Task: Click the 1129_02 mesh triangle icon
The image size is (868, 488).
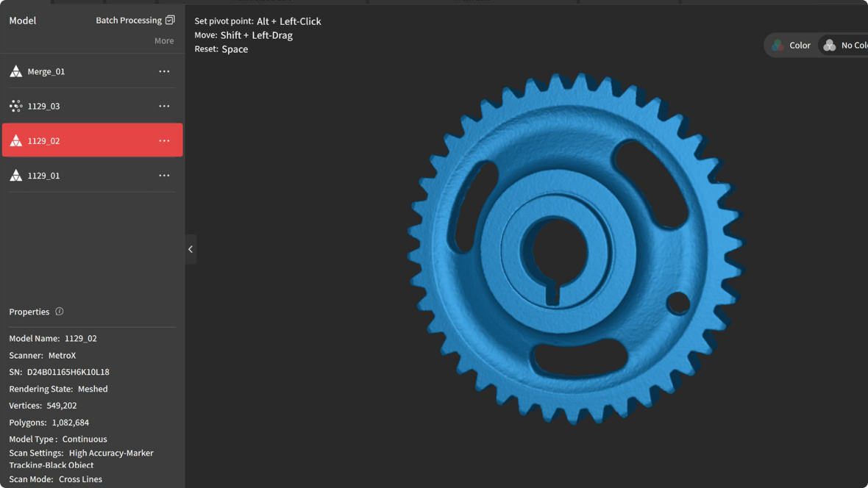Action: (x=15, y=140)
